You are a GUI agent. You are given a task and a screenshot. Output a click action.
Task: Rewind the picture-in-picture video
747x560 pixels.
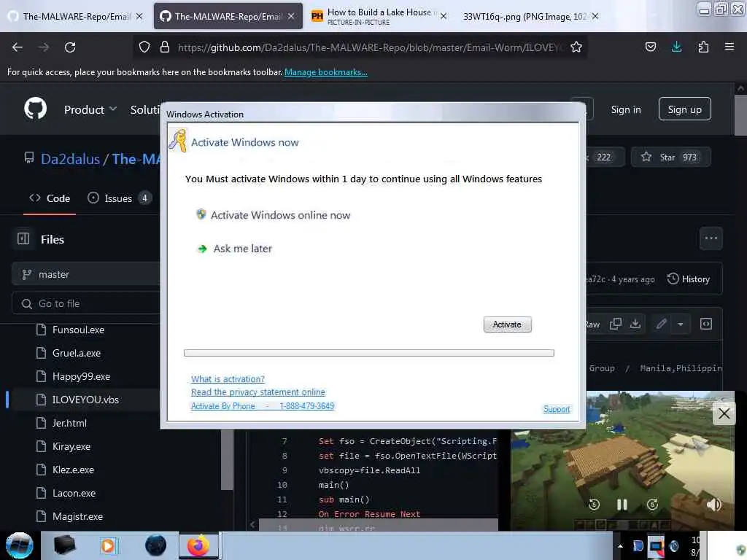coord(594,505)
